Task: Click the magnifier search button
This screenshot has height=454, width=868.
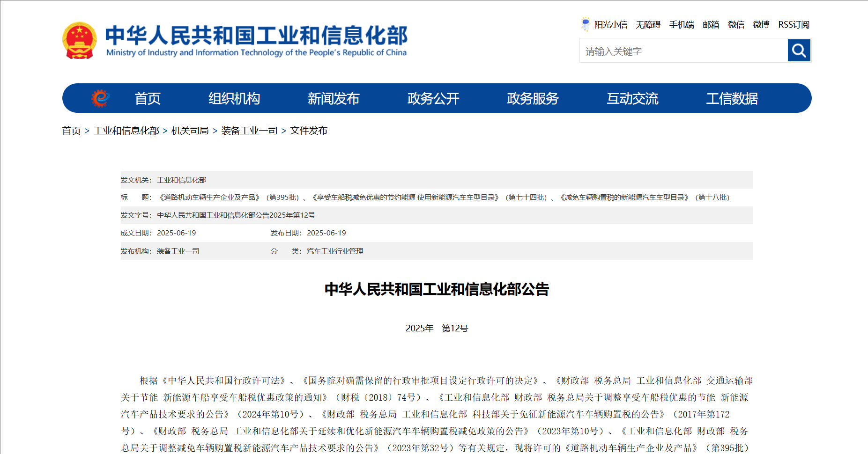Action: coord(799,51)
